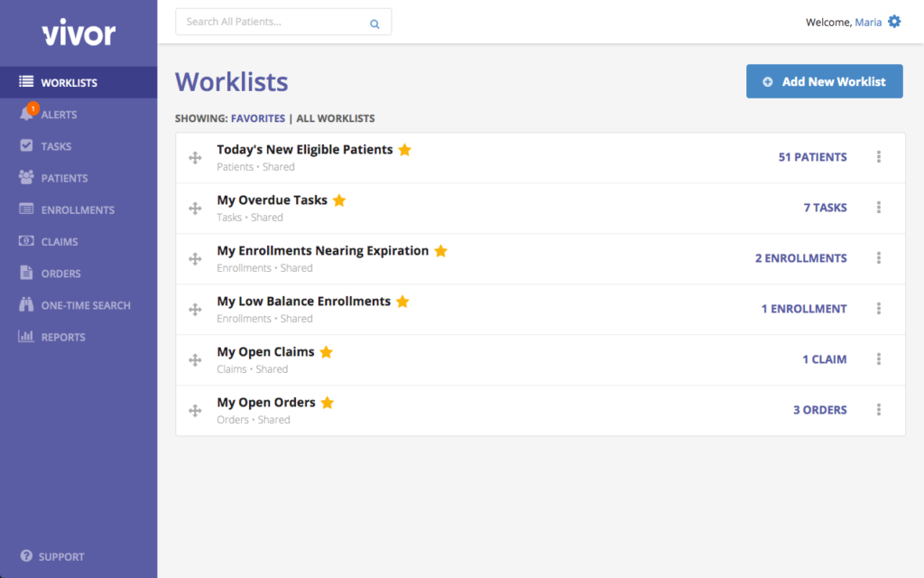Open the Enrollments section

pos(79,210)
